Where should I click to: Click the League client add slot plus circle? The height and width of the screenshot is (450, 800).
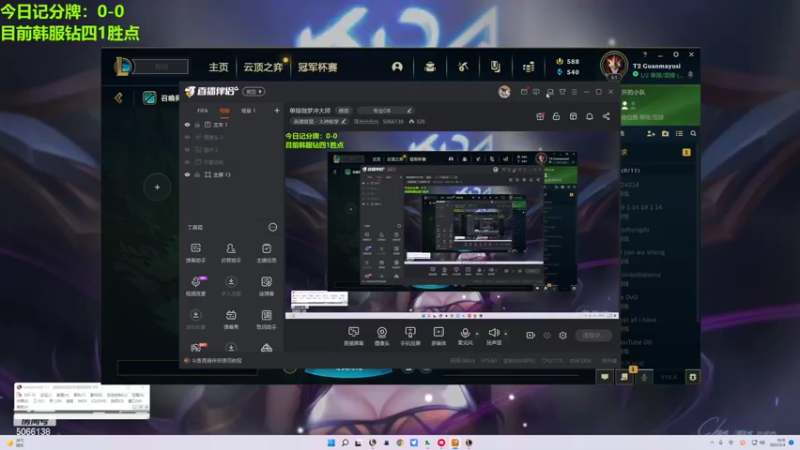coord(157,187)
